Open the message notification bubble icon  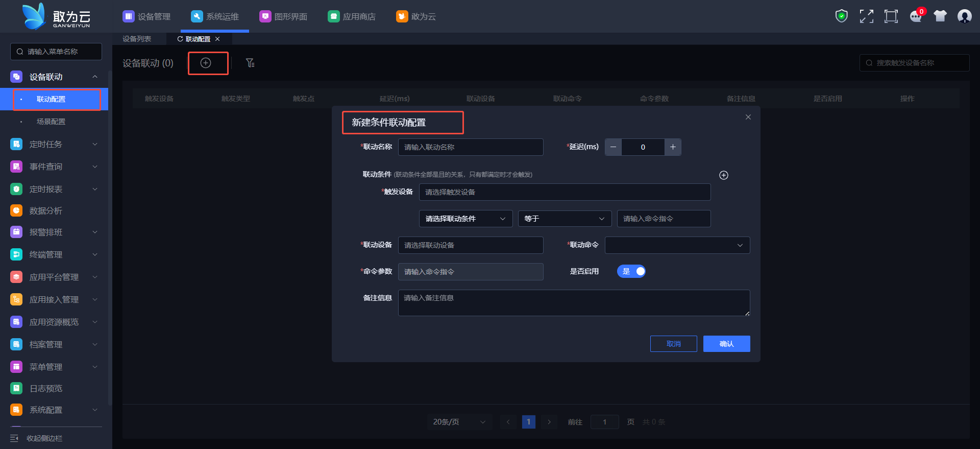tap(916, 16)
